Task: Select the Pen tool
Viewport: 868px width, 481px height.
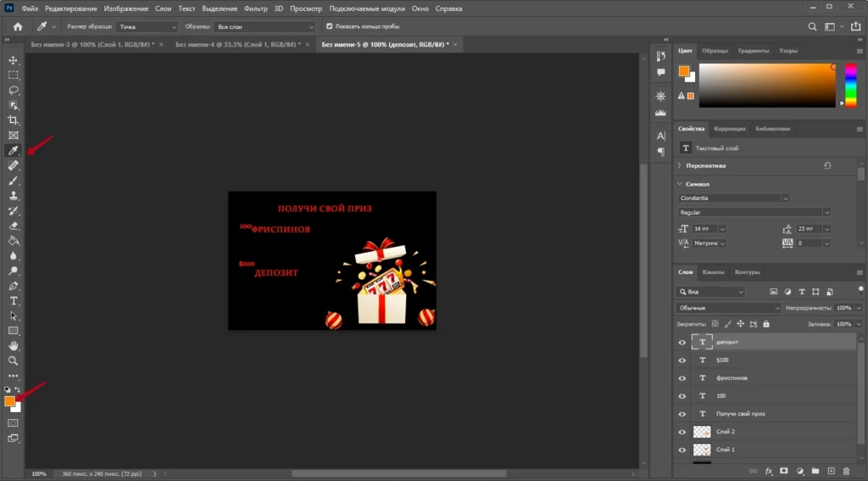Action: coord(14,286)
